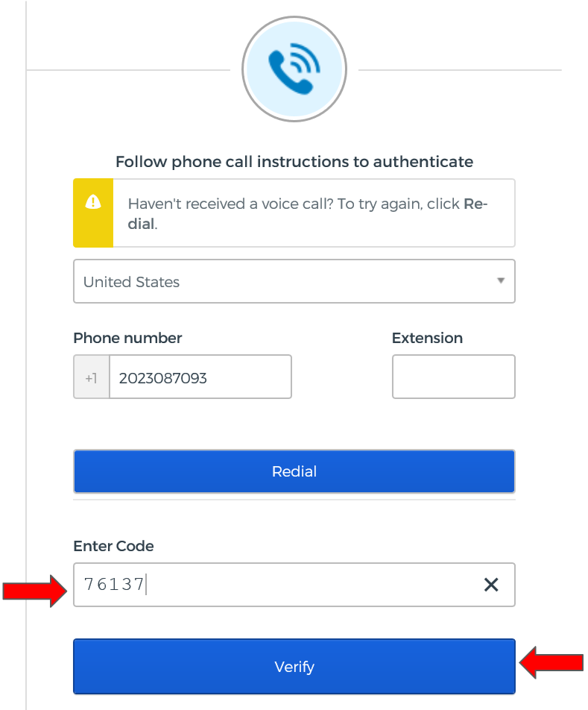Click the red arrow beside Verify button
Viewport: 588px width, 710px height.
[x=551, y=662]
